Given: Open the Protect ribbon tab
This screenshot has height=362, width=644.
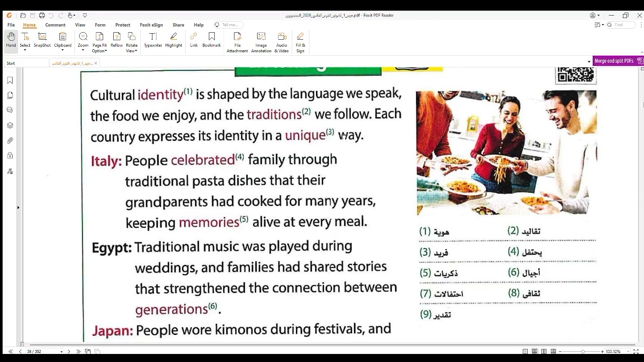Looking at the screenshot, I should tap(123, 25).
